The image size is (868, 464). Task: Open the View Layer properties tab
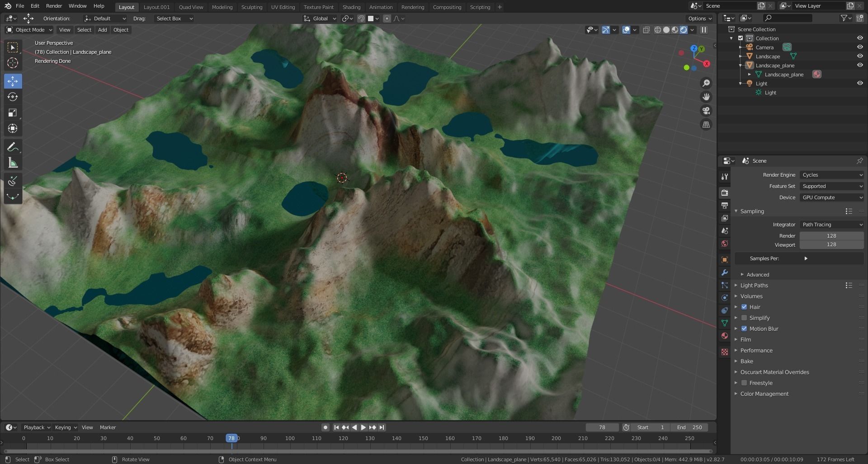coord(724,218)
